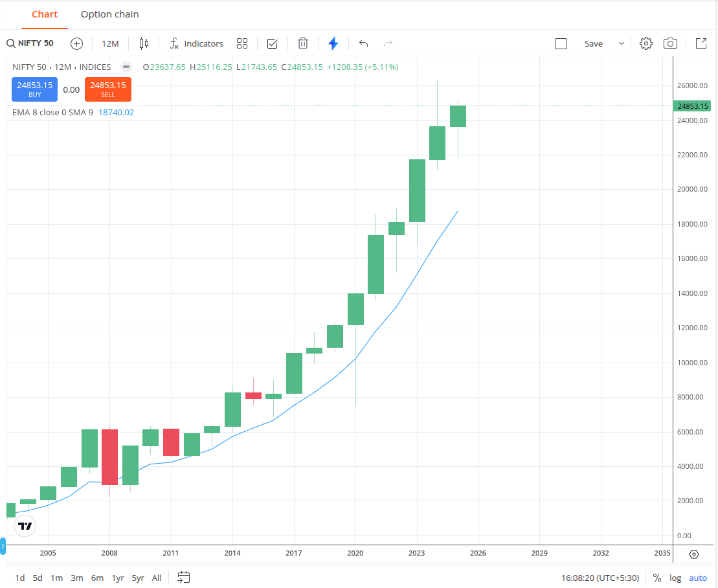Open the candlestick chart style menu
The image size is (718, 588).
click(x=144, y=43)
